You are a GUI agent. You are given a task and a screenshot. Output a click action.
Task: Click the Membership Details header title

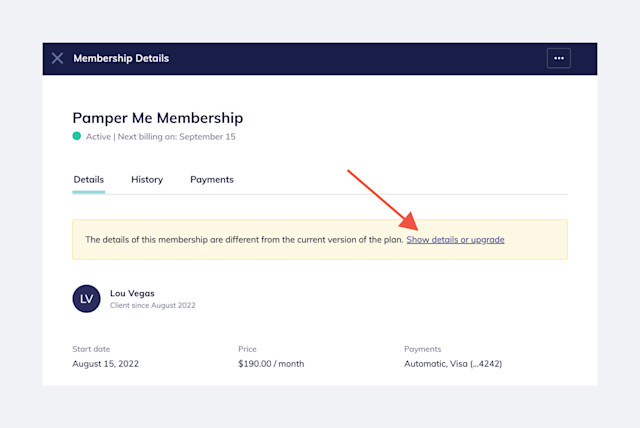[x=121, y=58]
